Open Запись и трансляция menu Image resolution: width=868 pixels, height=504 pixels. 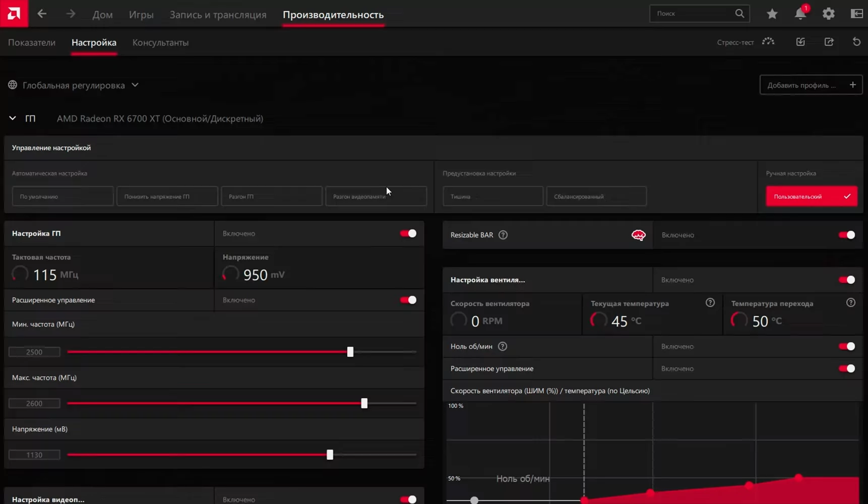(218, 15)
